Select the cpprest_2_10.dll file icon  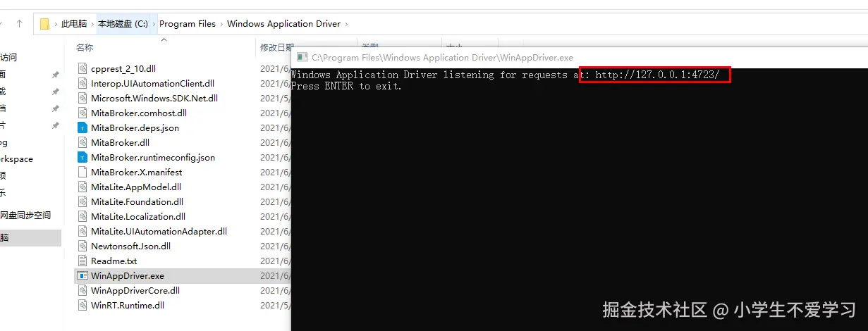click(x=82, y=68)
